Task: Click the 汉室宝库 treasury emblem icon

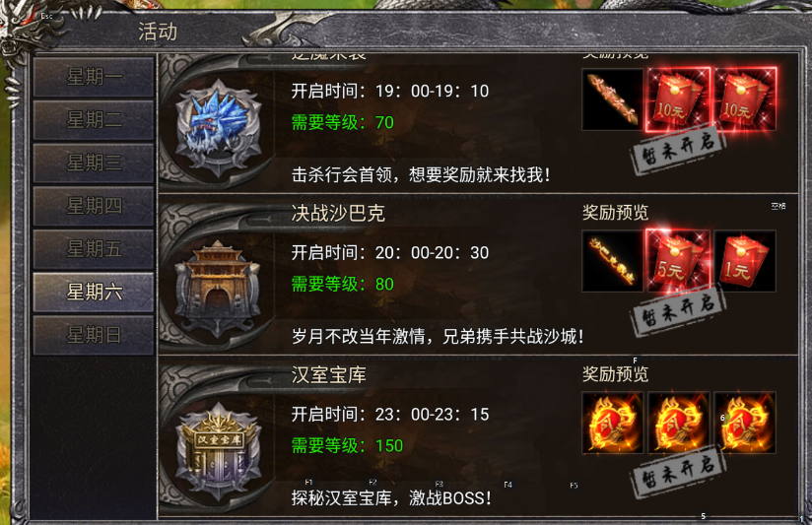Action: (217, 450)
